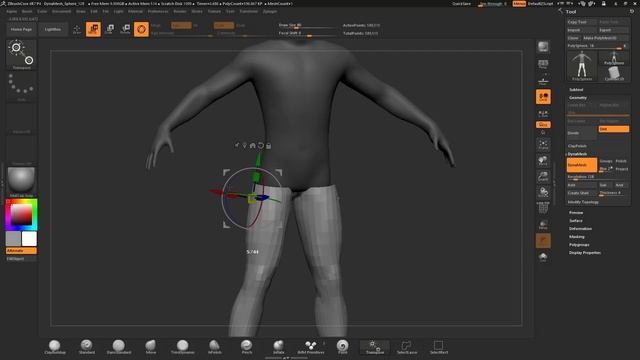Image resolution: width=640 pixels, height=360 pixels.
Task: Click the gizmo lock icon
Action: pos(269,145)
